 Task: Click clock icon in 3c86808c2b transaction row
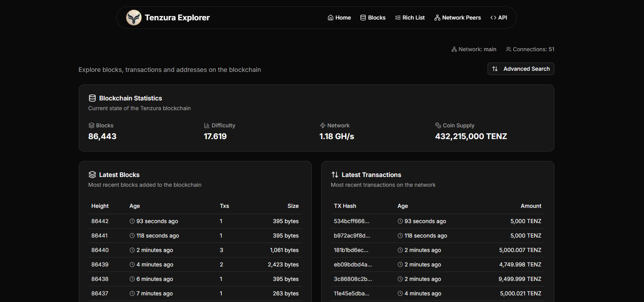[x=400, y=279]
